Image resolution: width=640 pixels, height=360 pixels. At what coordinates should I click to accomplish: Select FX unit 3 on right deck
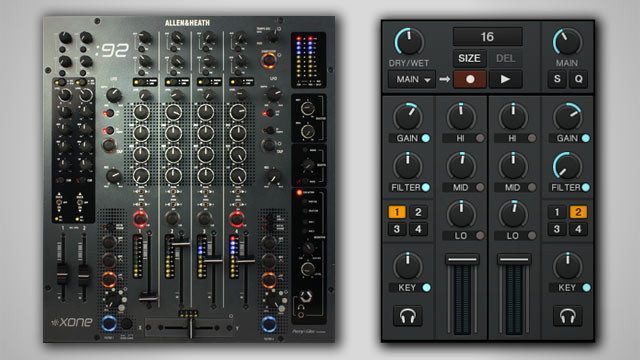click(556, 229)
